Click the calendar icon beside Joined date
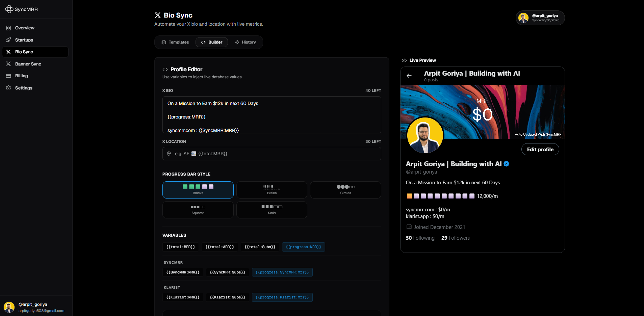The height and width of the screenshot is (316, 644). click(x=409, y=227)
